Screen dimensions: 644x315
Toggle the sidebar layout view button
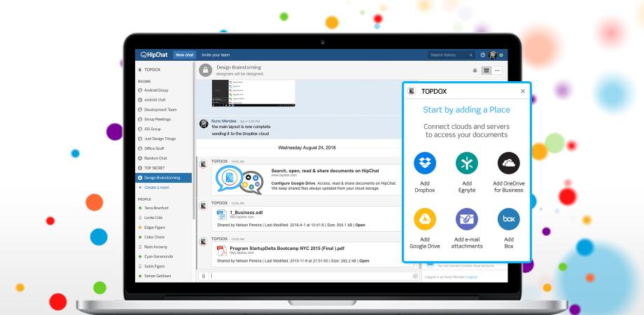[x=486, y=71]
